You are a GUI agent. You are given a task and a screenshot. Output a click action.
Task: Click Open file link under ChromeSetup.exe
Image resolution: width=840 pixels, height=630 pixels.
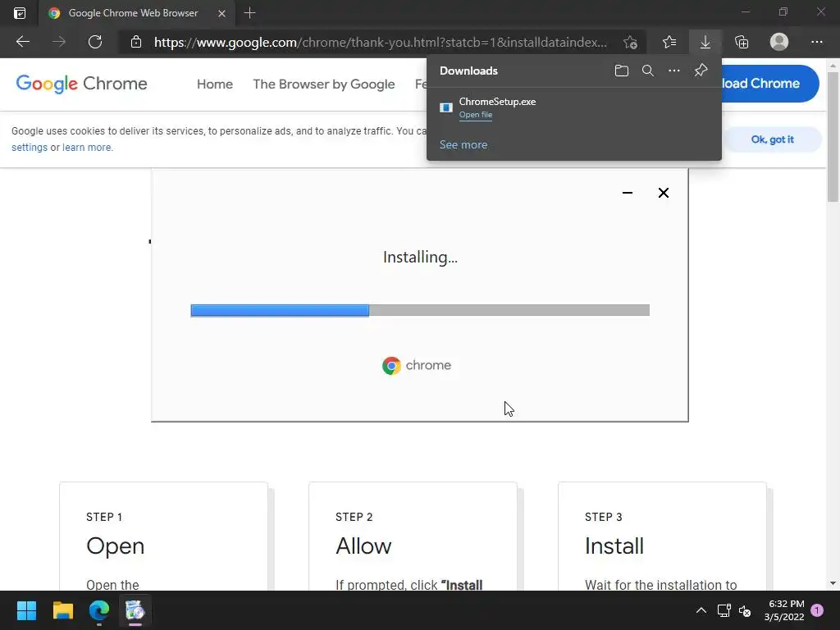click(x=476, y=115)
